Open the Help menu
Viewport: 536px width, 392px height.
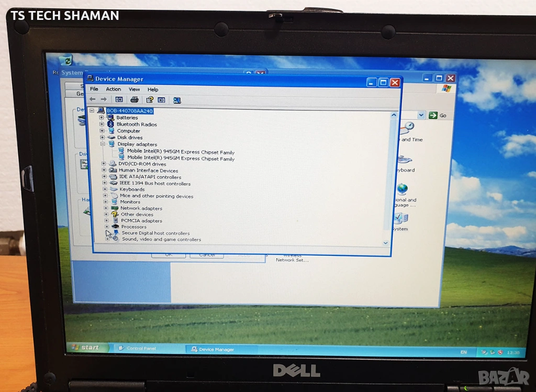(x=153, y=89)
